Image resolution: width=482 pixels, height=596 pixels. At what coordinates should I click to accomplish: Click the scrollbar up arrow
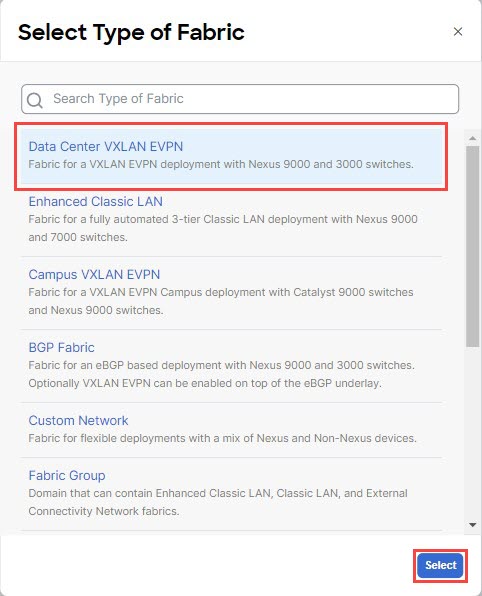472,138
